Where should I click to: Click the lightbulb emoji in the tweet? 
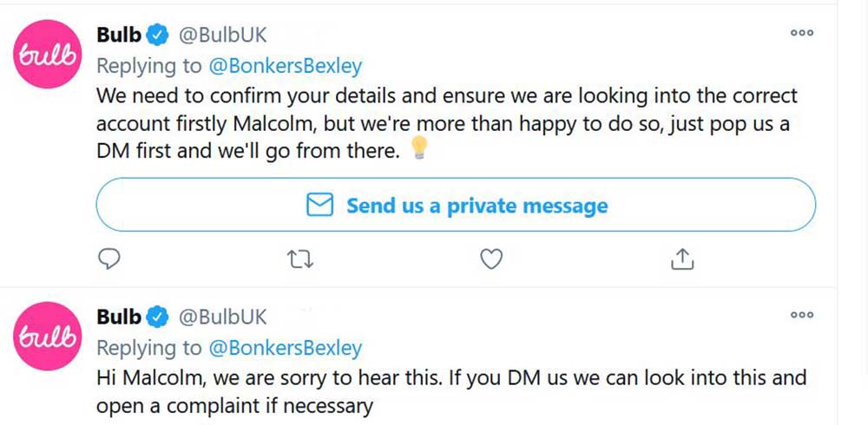(x=418, y=150)
